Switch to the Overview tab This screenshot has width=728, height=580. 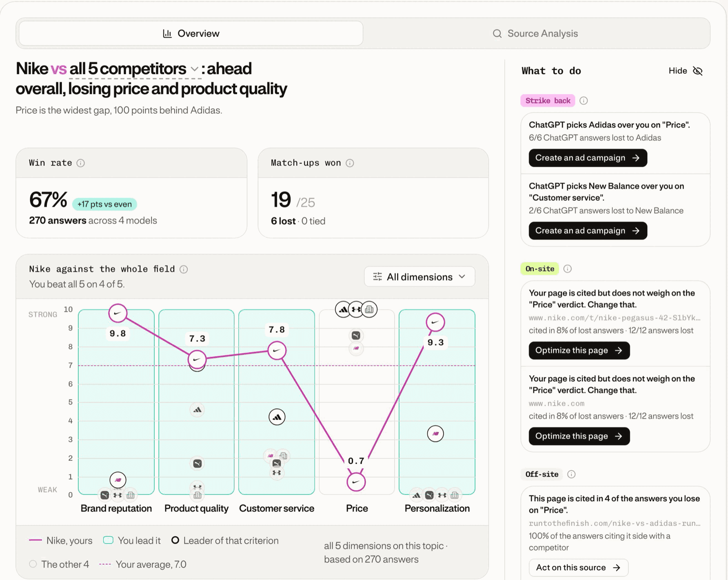click(191, 33)
